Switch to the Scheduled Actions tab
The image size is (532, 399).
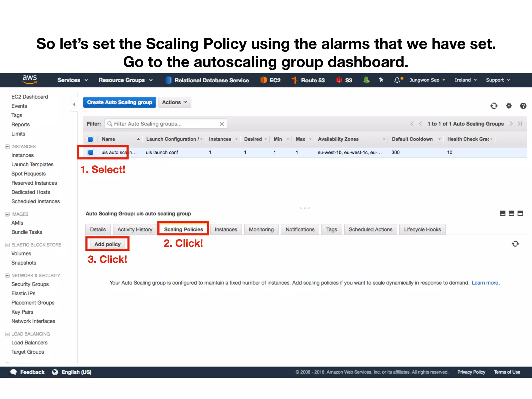click(371, 229)
